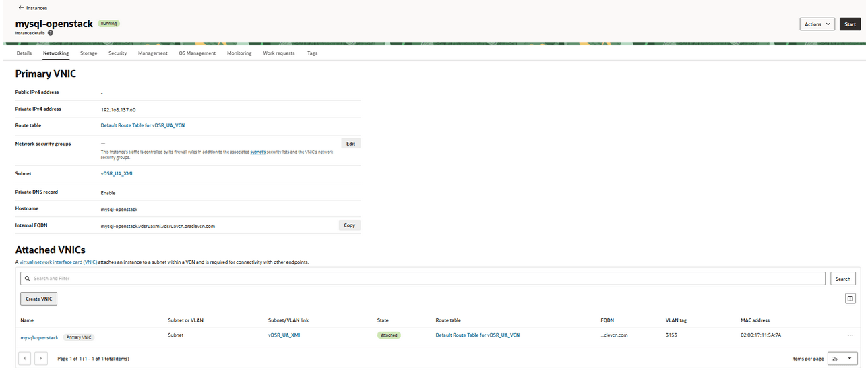Click the truncated FQDN ...clevcn.com cell

(x=614, y=335)
